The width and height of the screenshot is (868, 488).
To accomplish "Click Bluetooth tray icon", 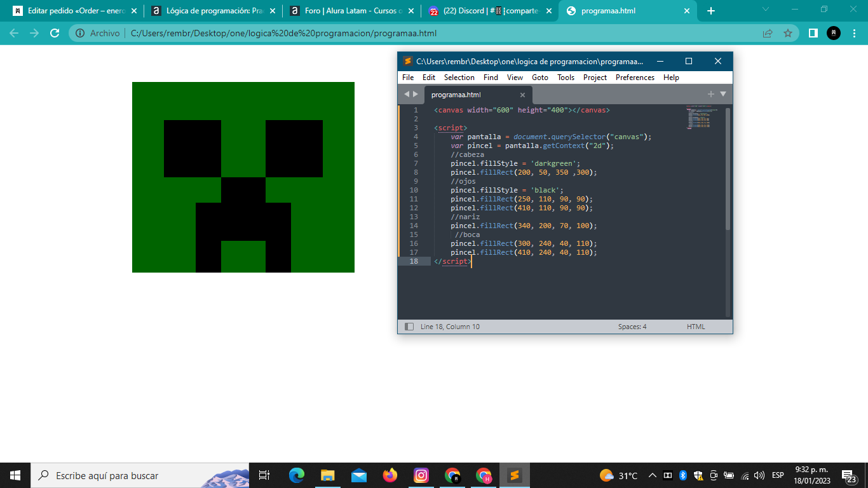I will (683, 475).
